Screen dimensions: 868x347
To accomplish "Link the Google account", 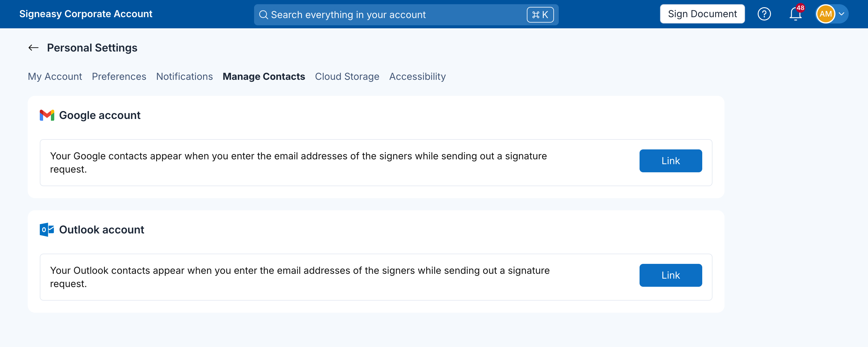I will (x=671, y=161).
